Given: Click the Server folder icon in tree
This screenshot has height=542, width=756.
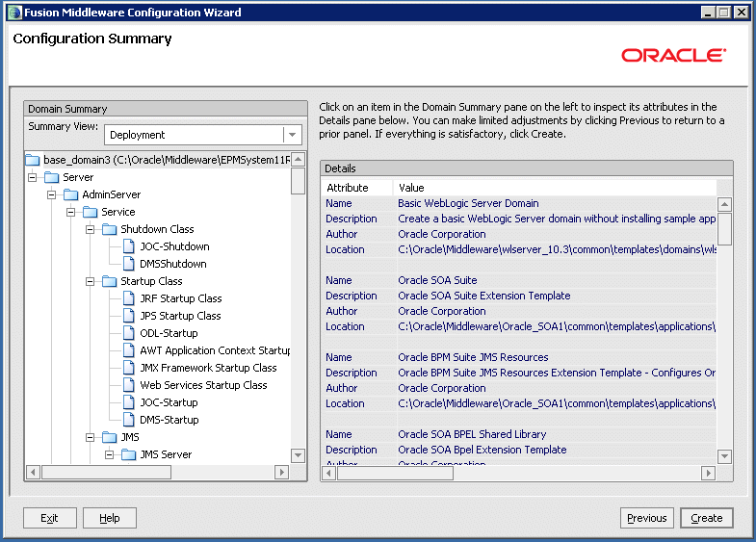Looking at the screenshot, I should 52,177.
